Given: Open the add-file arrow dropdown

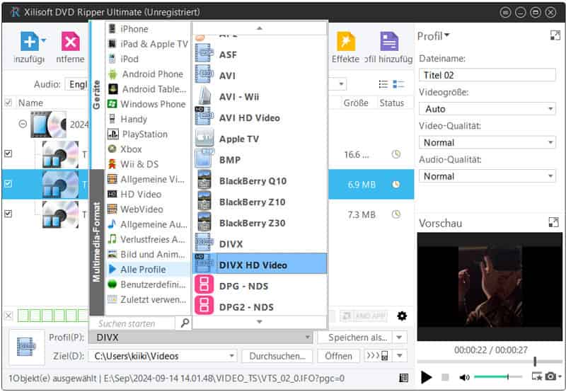Looking at the screenshot, I should [44, 40].
